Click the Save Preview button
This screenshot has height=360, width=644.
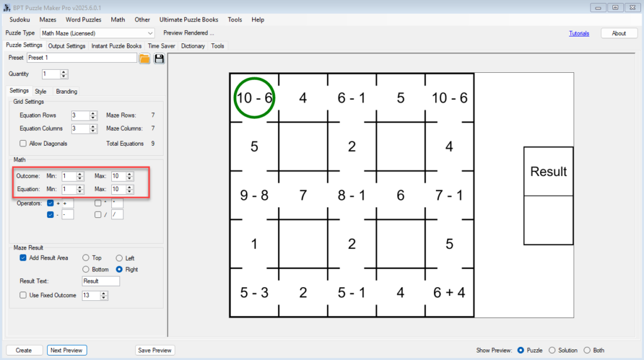point(155,350)
